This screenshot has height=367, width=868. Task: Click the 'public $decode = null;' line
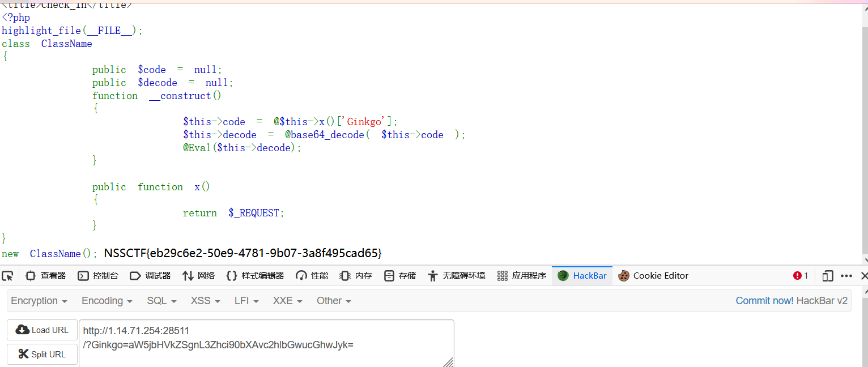[163, 83]
